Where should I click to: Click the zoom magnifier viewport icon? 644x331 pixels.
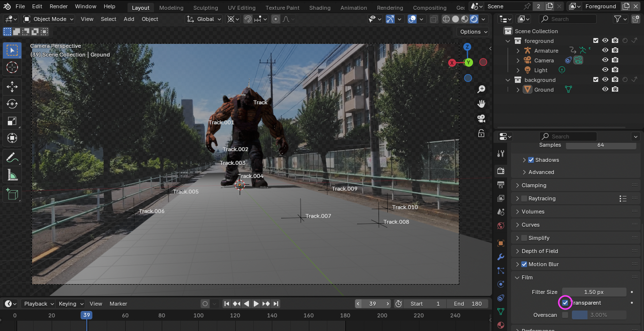coord(481,89)
